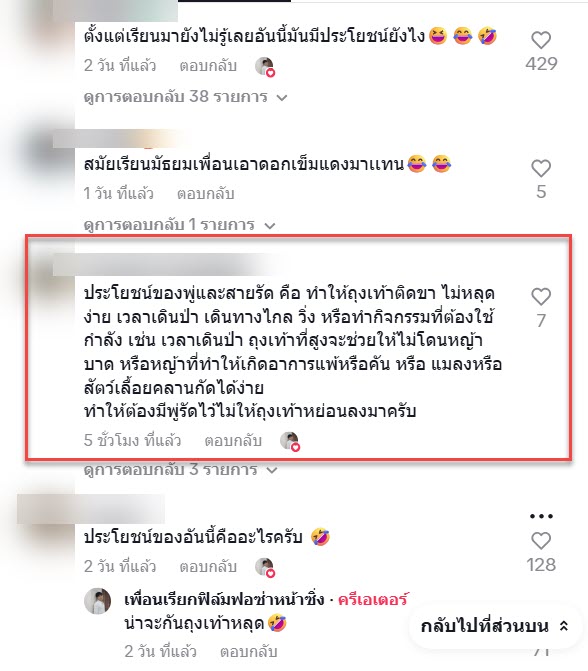Reply to the creator's น่าจะกันถุงเท้าหลุด reply
This screenshot has width=588, height=671.
tap(249, 652)
